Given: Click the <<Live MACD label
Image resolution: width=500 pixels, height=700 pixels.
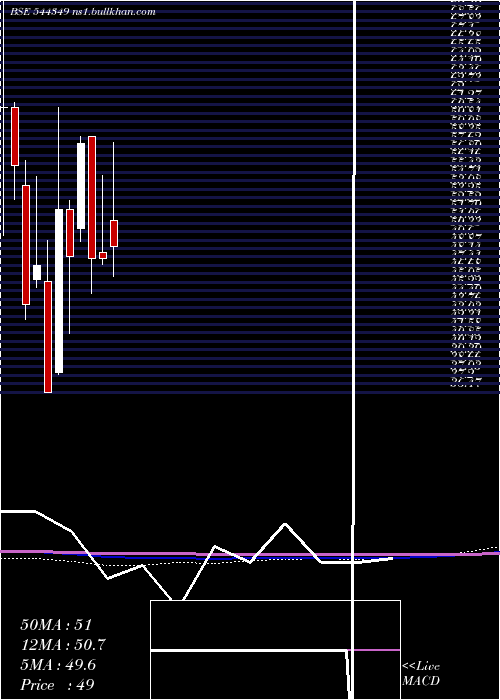Looking at the screenshot, I should pyautogui.click(x=421, y=674).
